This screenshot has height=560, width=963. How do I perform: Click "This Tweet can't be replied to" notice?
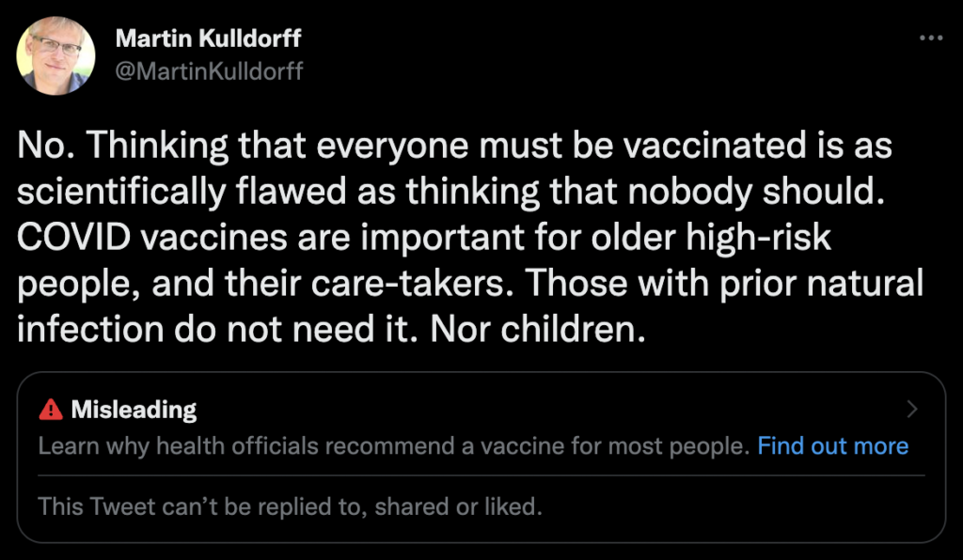click(x=291, y=507)
